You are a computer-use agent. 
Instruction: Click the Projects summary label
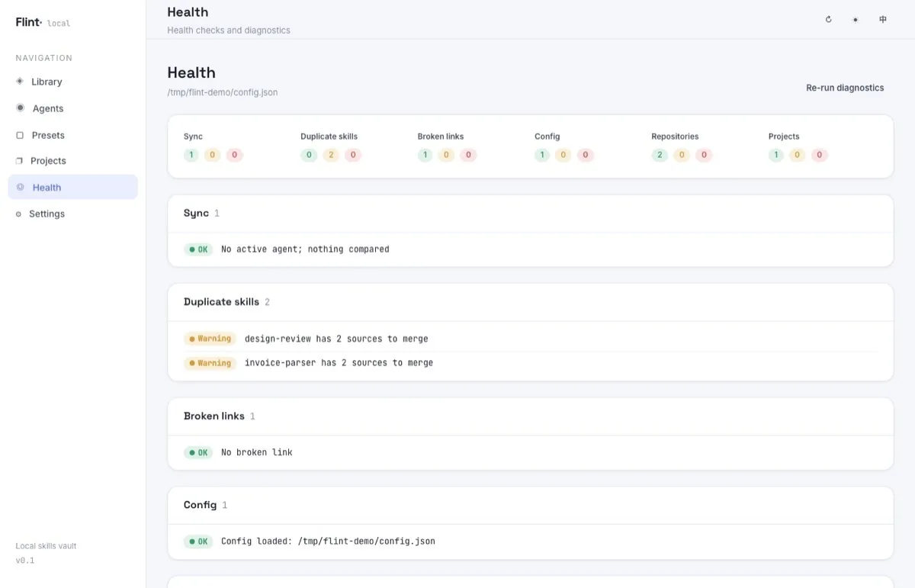(784, 137)
